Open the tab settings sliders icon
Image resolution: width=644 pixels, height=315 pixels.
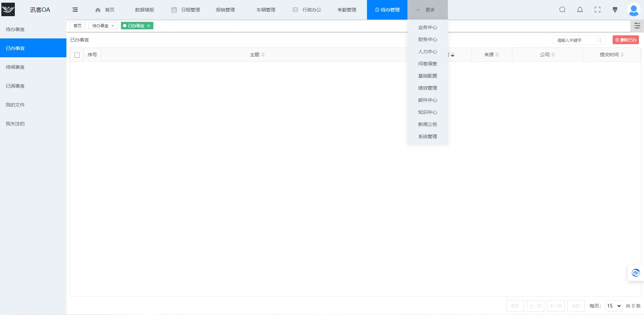click(x=637, y=26)
